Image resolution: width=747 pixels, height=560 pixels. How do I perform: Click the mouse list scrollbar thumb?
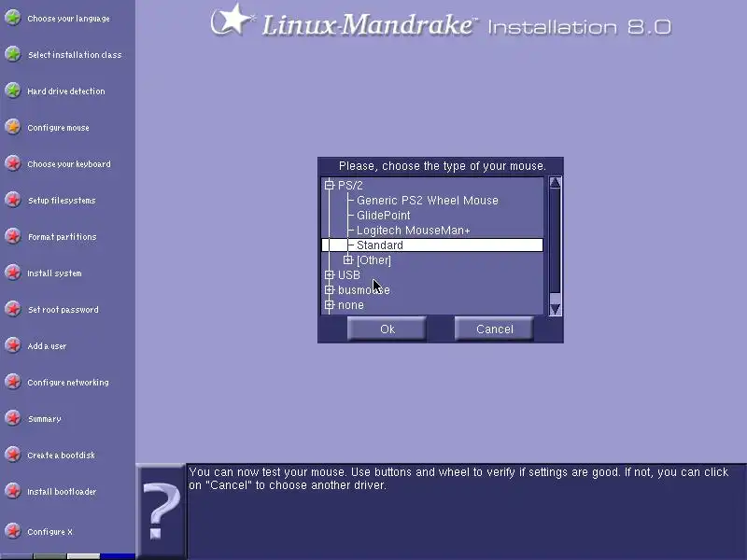555,241
